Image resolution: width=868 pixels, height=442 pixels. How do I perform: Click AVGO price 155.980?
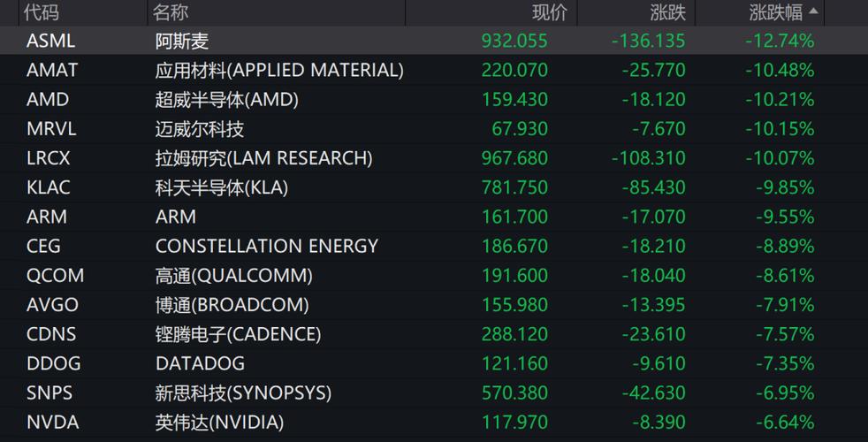[x=514, y=305]
